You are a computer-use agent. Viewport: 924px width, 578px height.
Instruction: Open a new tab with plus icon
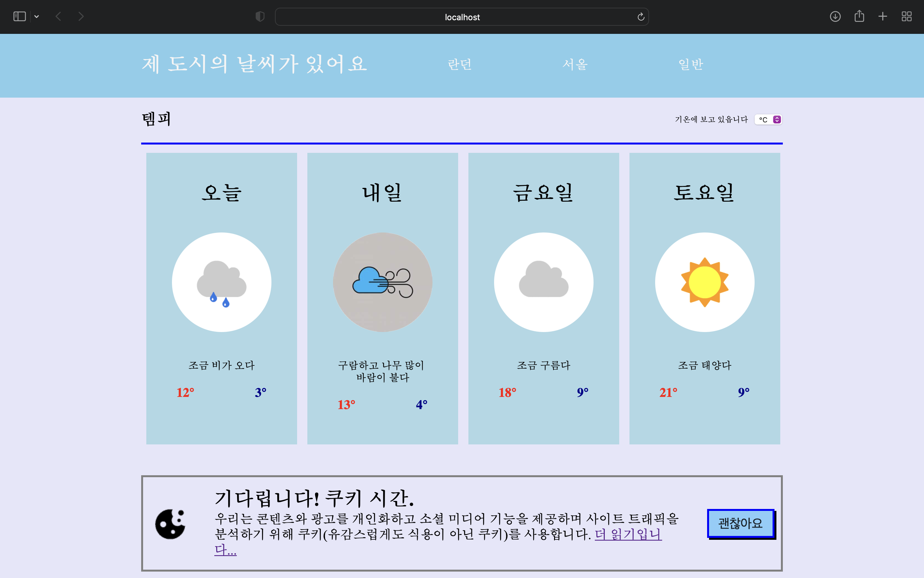click(x=883, y=16)
